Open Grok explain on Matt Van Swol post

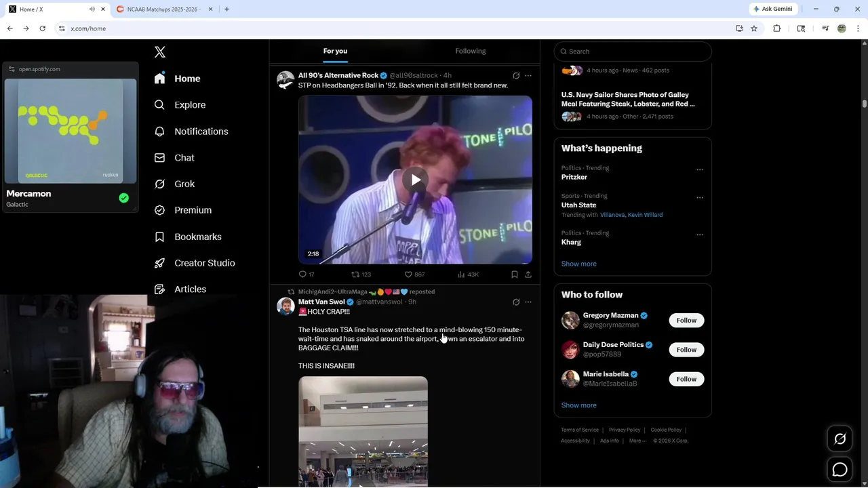516,302
